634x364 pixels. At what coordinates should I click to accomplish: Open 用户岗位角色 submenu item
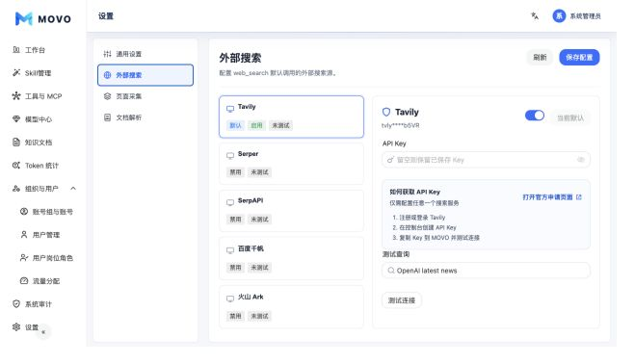pos(53,258)
